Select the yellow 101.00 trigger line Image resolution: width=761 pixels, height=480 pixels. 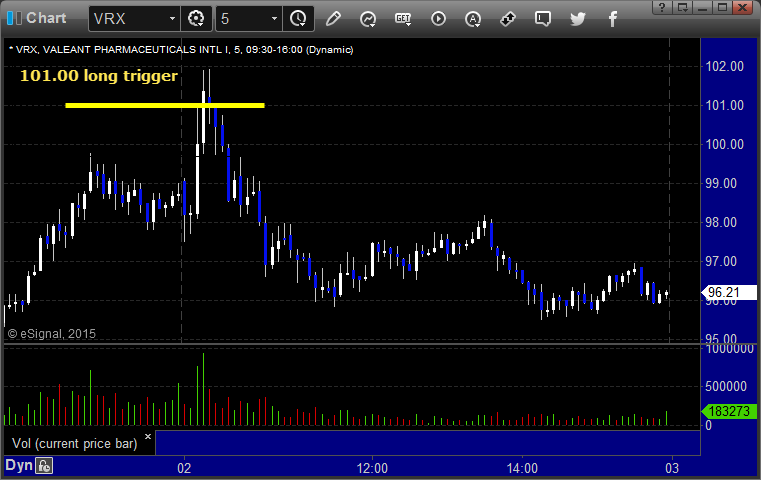(x=165, y=105)
